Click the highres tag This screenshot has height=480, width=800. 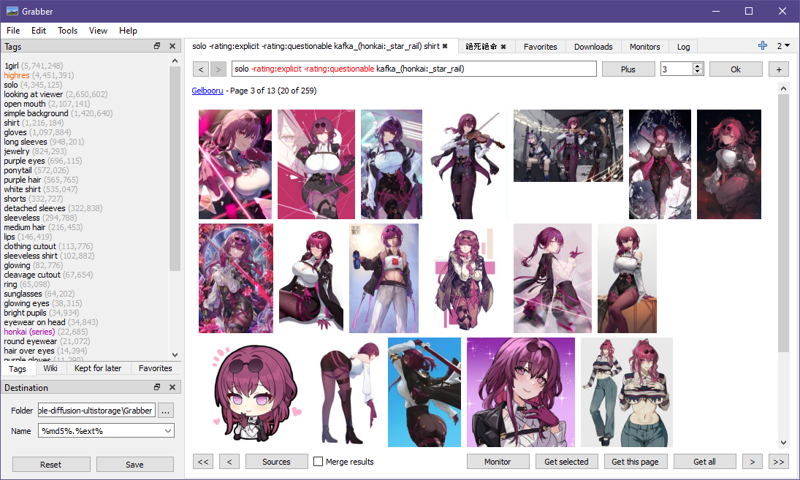click(17, 75)
